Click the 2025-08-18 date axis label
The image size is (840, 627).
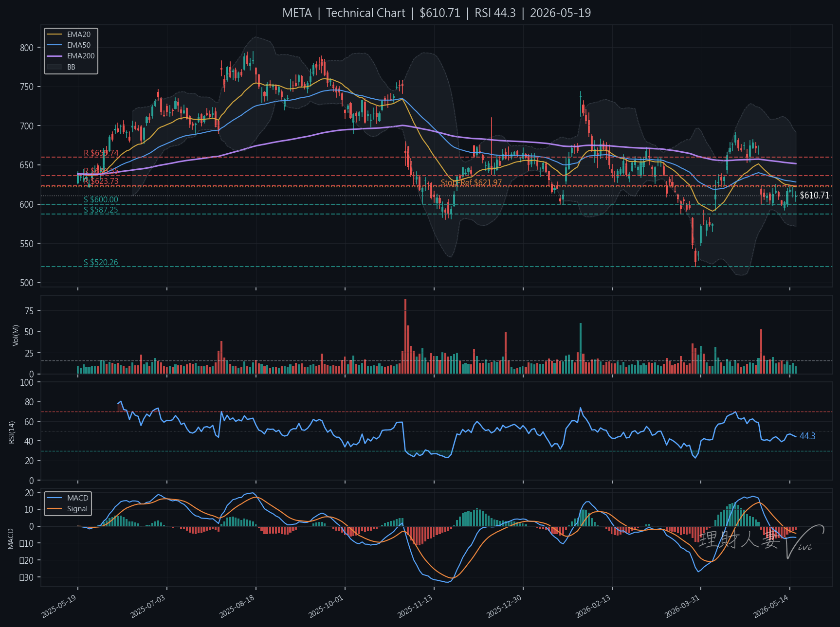(x=237, y=606)
